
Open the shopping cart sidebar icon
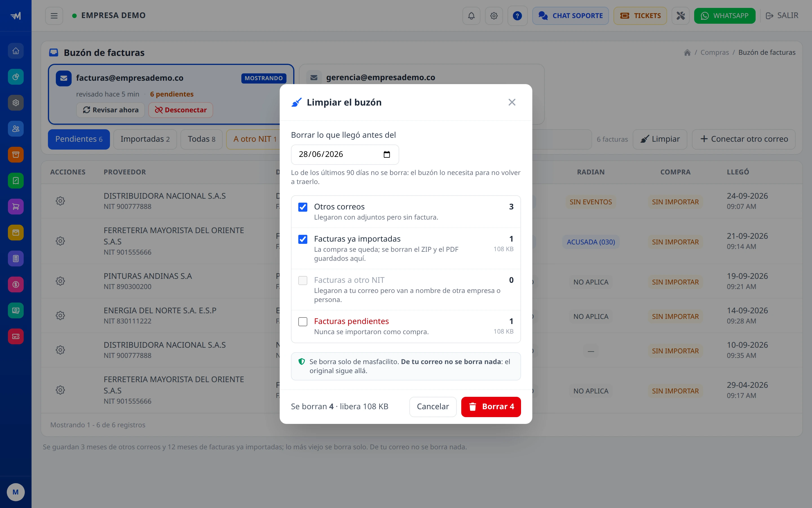(16, 207)
